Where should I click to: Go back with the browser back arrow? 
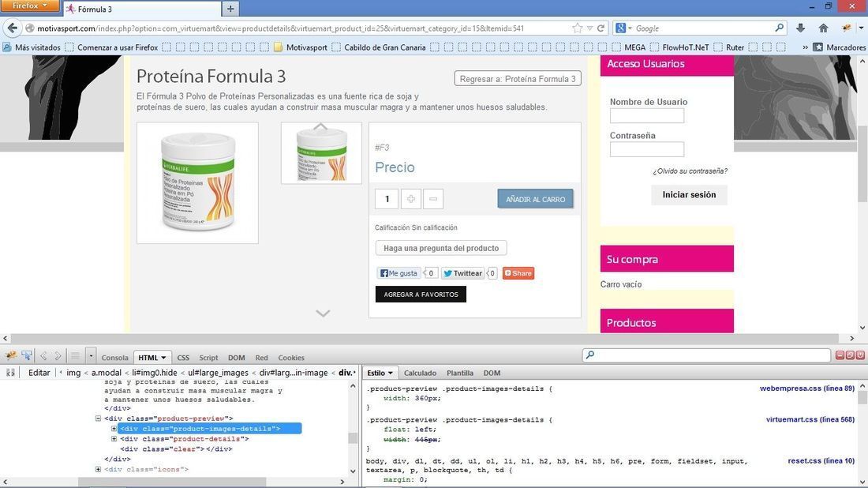point(12,28)
